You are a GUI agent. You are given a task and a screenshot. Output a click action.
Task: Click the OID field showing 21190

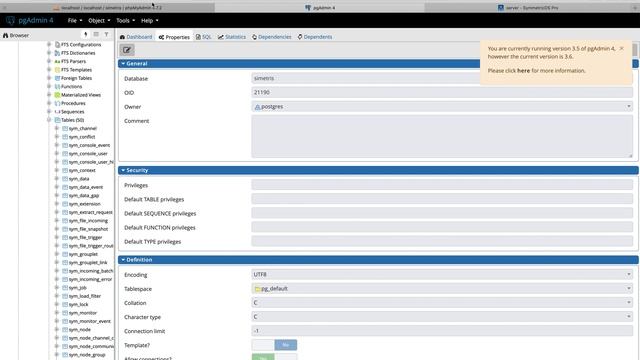(442, 92)
